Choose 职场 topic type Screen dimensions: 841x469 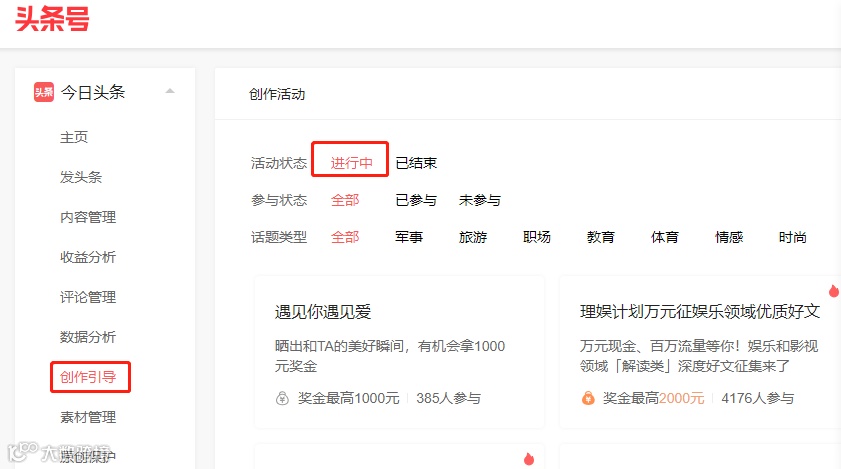pyautogui.click(x=537, y=237)
